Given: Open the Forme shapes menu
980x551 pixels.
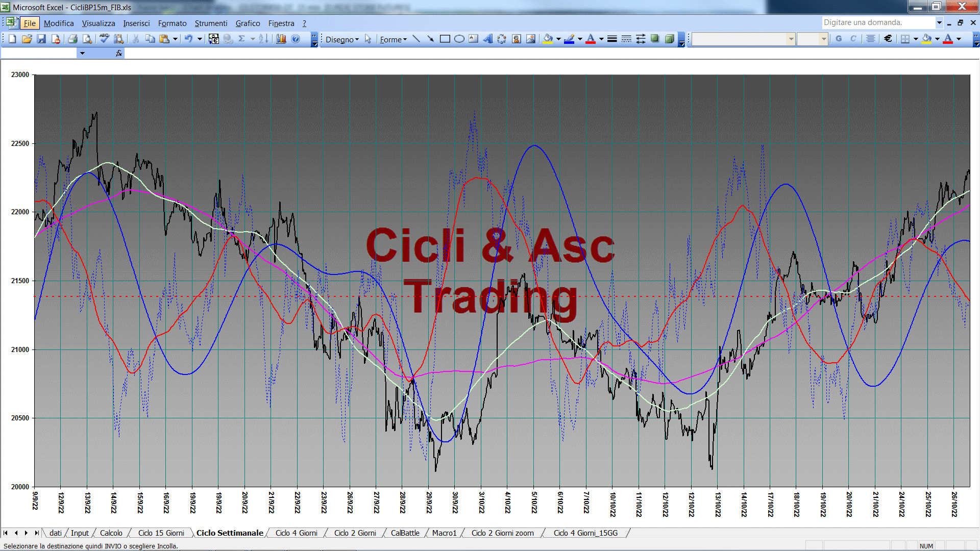Looking at the screenshot, I should click(x=393, y=39).
